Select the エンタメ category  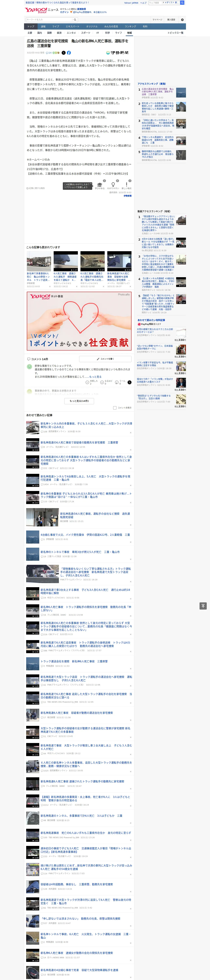pos(71,33)
